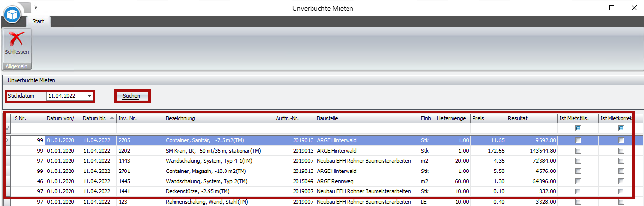This screenshot has height=206, width=644.
Task: Click Auftr.-Nr. cell 2015049
Action: pos(295,181)
